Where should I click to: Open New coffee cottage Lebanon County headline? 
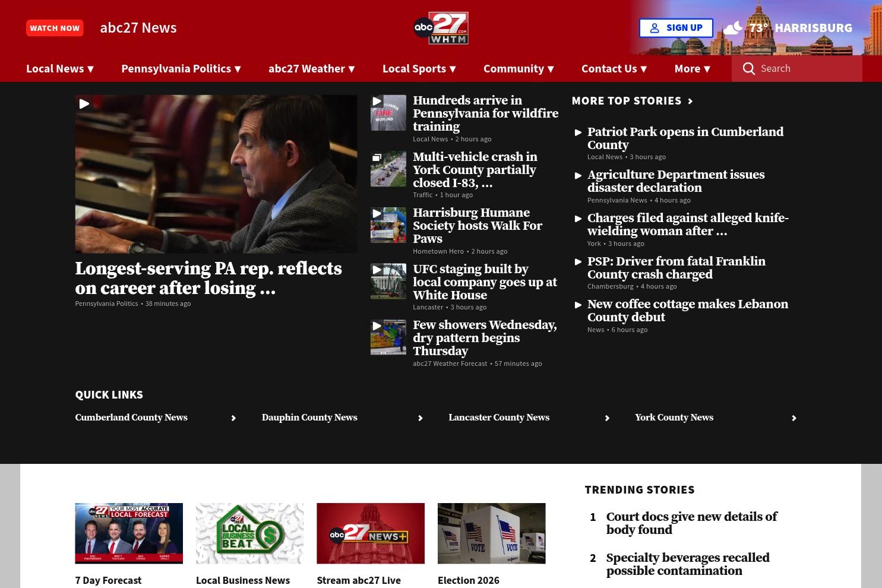(688, 311)
